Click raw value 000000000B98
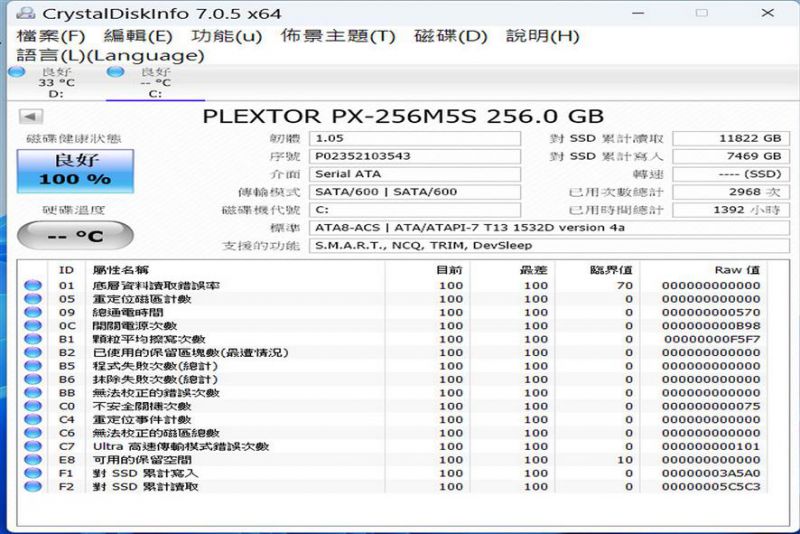The width and height of the screenshot is (800, 534). pos(711,326)
